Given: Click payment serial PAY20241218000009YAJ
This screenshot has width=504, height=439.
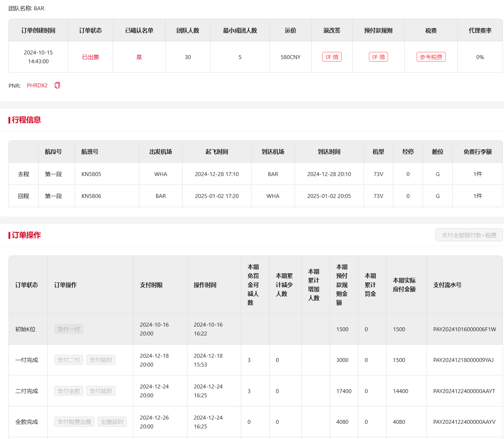Looking at the screenshot, I should coord(463,360).
